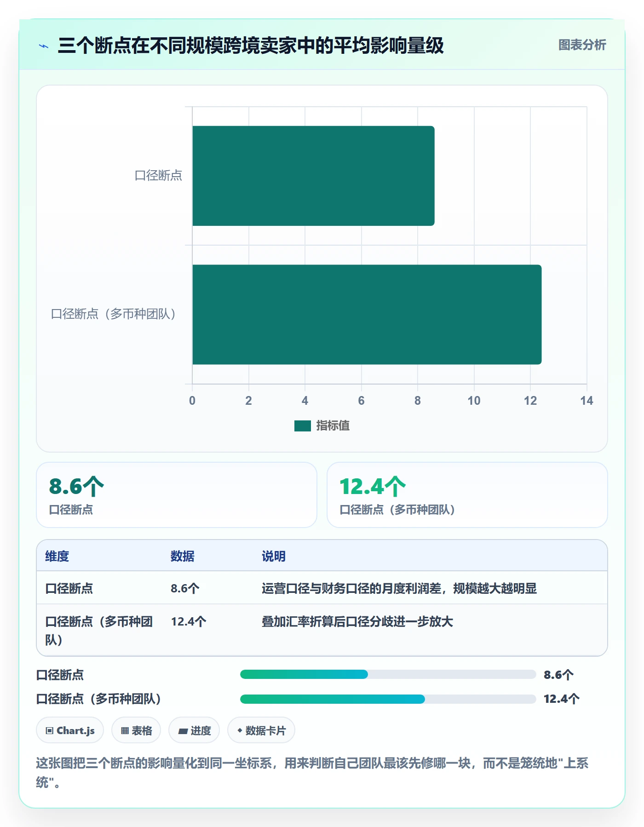The width and height of the screenshot is (644, 827).
Task: Click the 口径断点（多币种团队） progress bar
Action: coord(388,699)
